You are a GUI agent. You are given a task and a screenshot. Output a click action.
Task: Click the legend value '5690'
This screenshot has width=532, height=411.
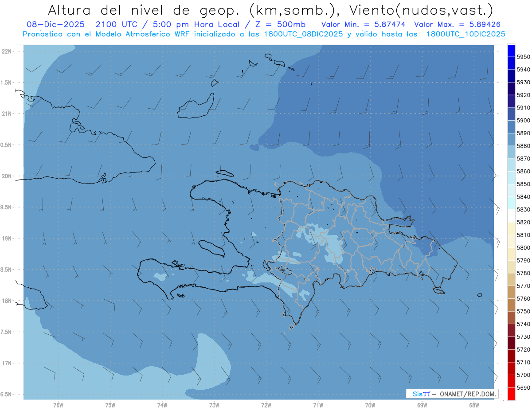point(523,388)
